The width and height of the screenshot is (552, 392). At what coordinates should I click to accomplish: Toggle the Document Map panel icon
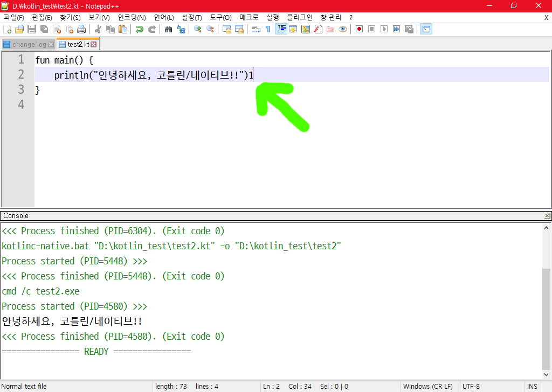[306, 29]
